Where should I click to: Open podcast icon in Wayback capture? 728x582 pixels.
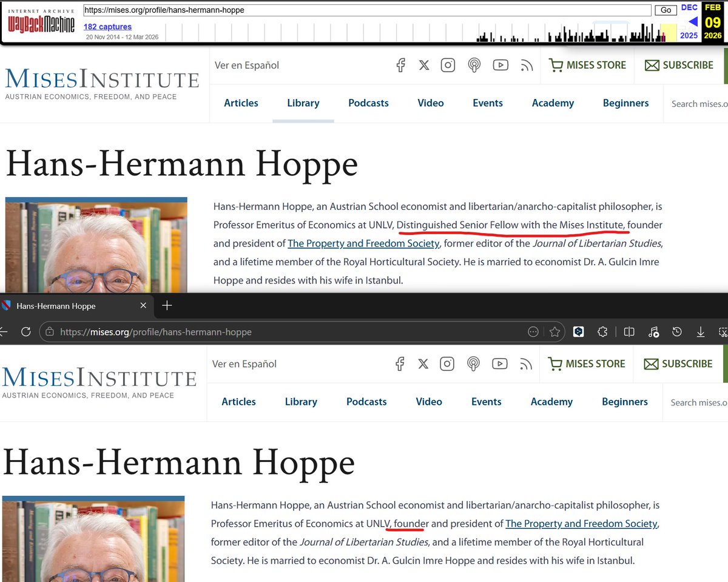474,66
